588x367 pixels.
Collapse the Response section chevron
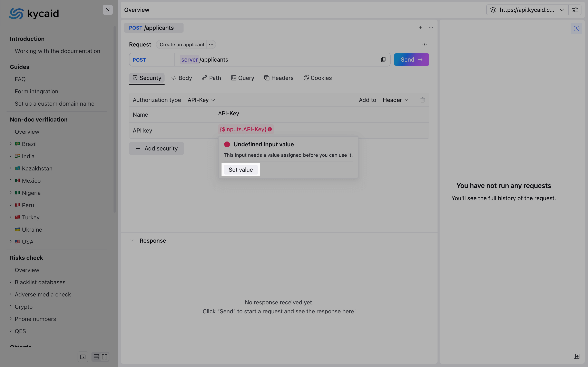[132, 241]
